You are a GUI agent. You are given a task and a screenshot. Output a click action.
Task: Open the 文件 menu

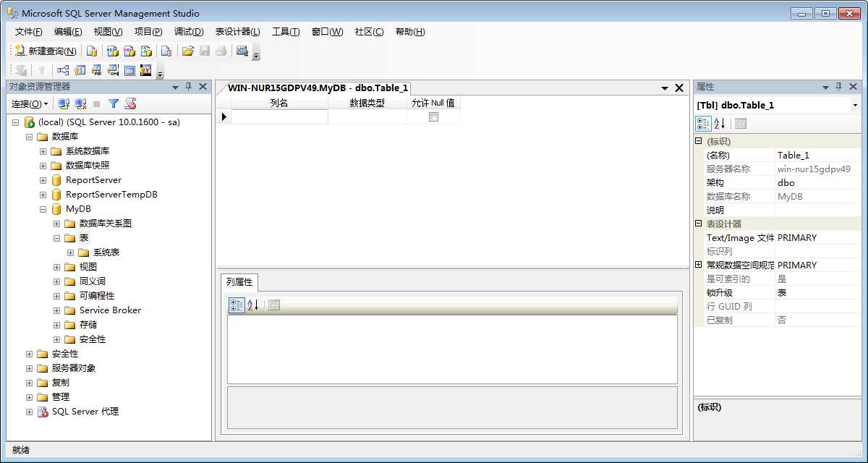(28, 32)
